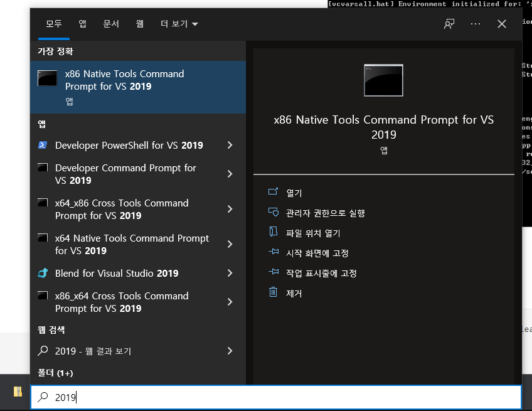
Task: Click the magnifier icon in the search box
Action: 43,397
